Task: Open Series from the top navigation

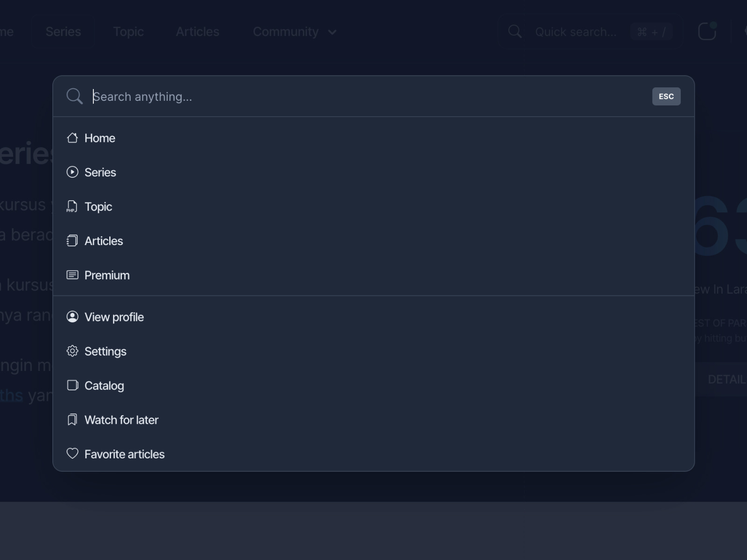Action: click(x=63, y=32)
